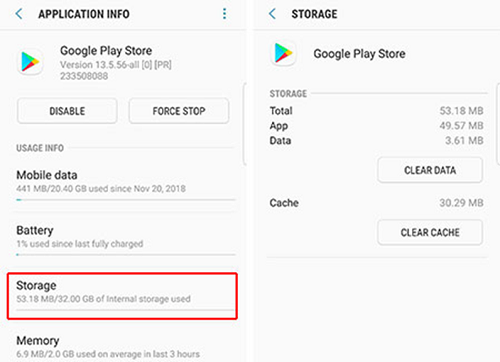The height and width of the screenshot is (362, 500).
Task: Open Memory usage details
Action: point(126,347)
